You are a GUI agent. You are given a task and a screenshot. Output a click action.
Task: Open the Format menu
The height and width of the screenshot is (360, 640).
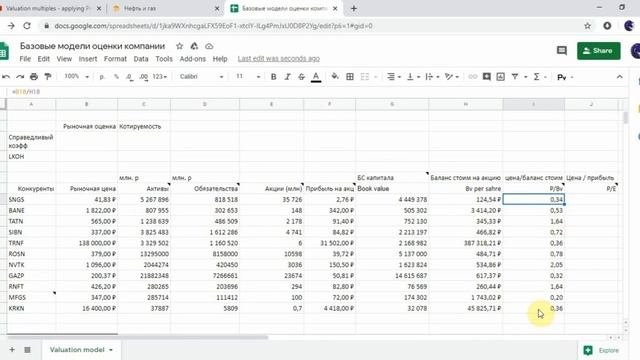click(x=115, y=59)
